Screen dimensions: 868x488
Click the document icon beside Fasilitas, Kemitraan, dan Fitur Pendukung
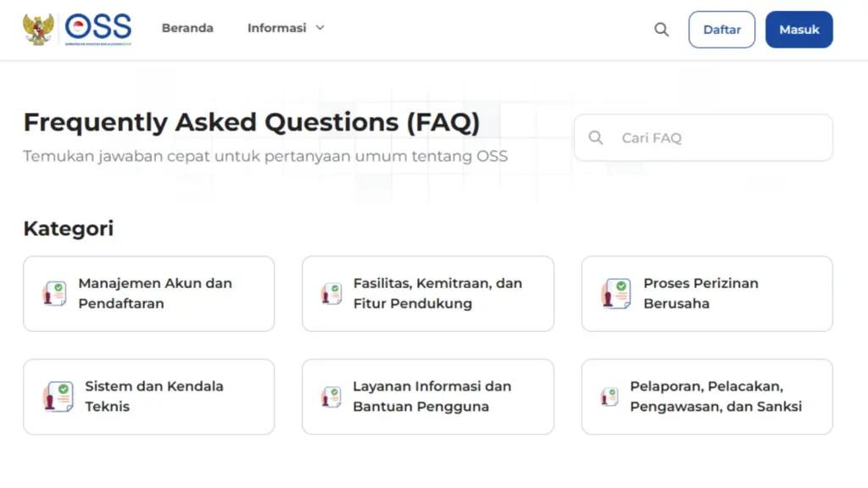331,293
